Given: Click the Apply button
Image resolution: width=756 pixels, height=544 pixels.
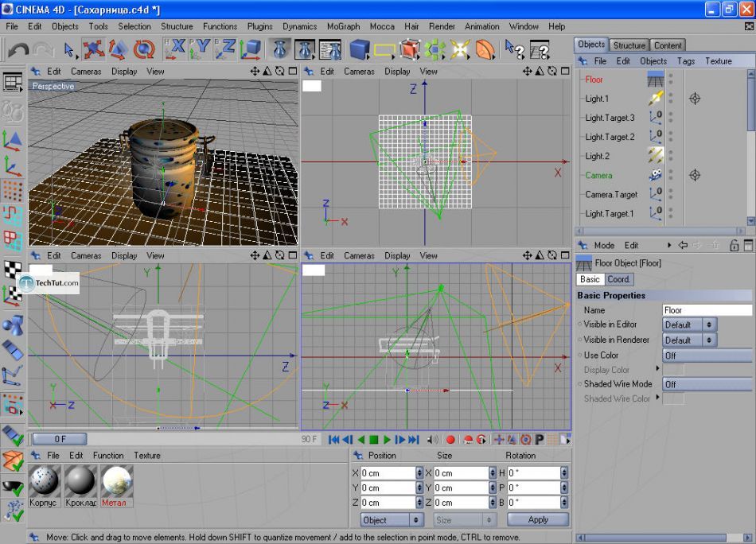Looking at the screenshot, I should pos(538,519).
